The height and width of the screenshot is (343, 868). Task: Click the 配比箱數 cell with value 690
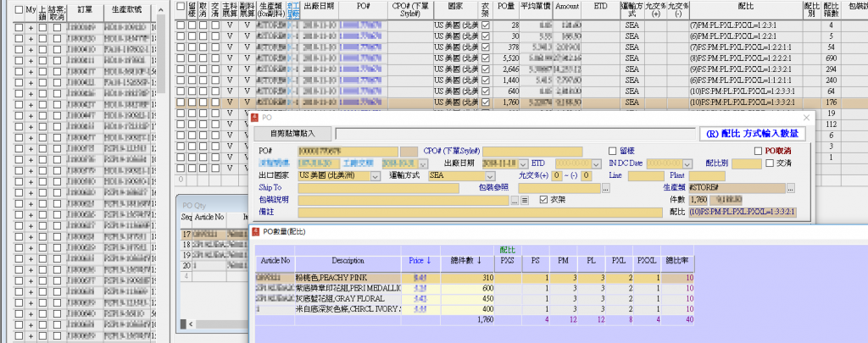[x=831, y=58]
